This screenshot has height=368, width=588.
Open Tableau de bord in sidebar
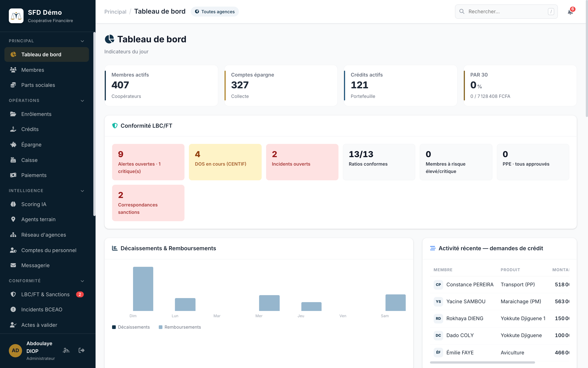(x=47, y=54)
